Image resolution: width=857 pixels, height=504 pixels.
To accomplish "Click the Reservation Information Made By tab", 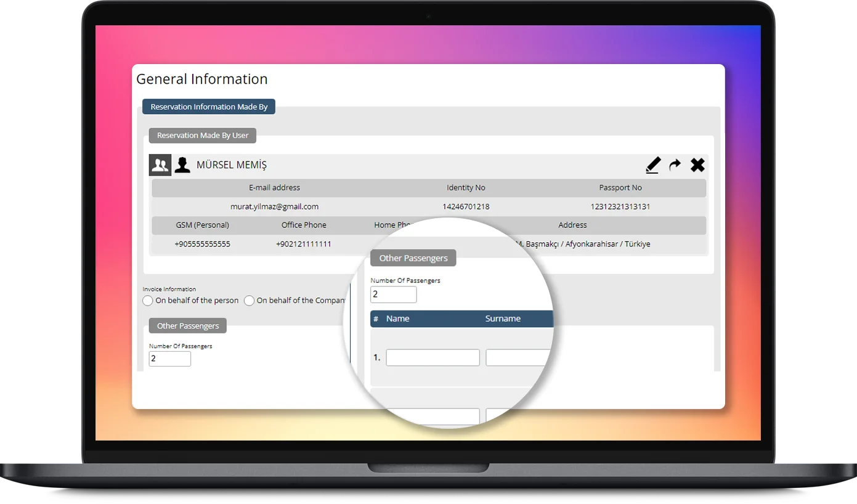I will point(208,107).
